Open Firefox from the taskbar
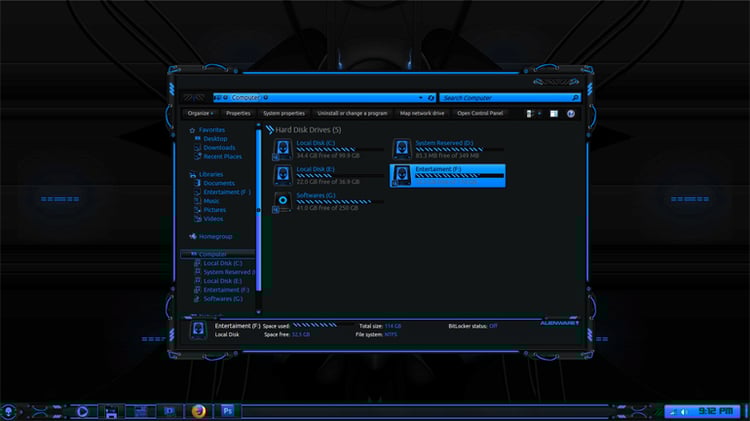The image size is (750, 421). coord(199,410)
